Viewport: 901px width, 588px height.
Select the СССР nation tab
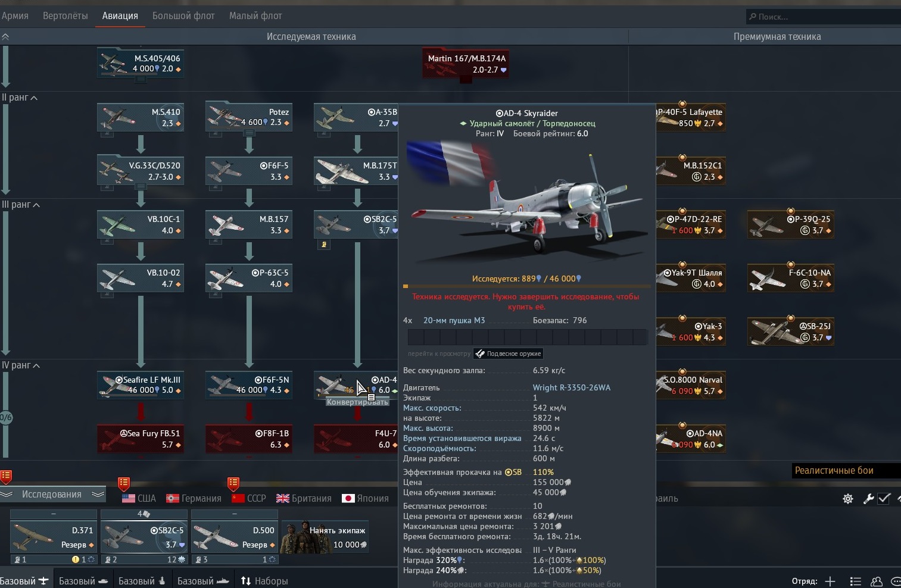tap(249, 499)
